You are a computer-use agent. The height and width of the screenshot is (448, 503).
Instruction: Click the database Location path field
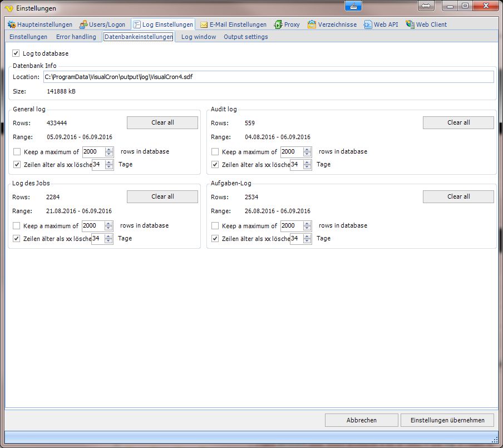pyautogui.click(x=268, y=77)
